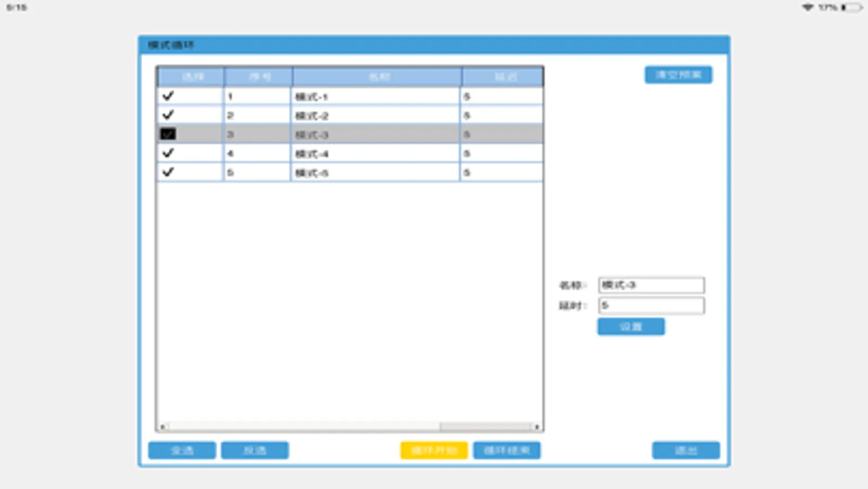Screen dimensions: 868x489
Task: Click the 退出 (exit) button
Action: click(x=686, y=450)
